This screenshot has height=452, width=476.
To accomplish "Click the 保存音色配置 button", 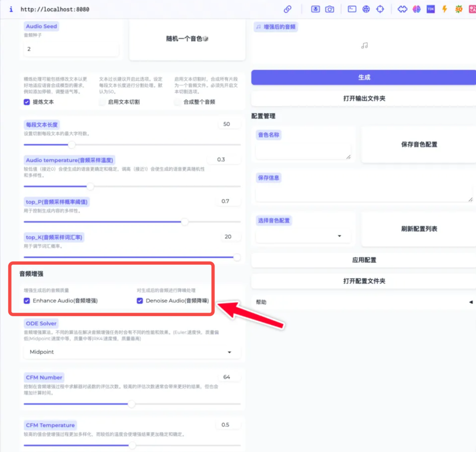I will click(419, 144).
